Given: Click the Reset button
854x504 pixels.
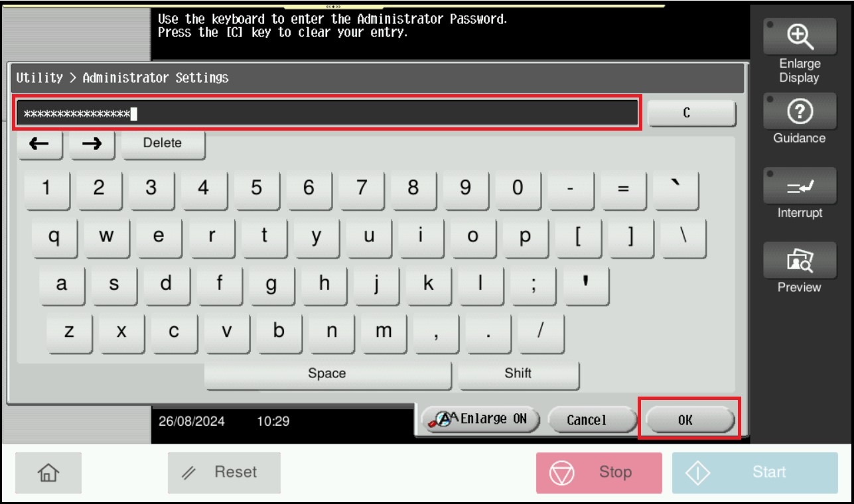Looking at the screenshot, I should point(224,472).
